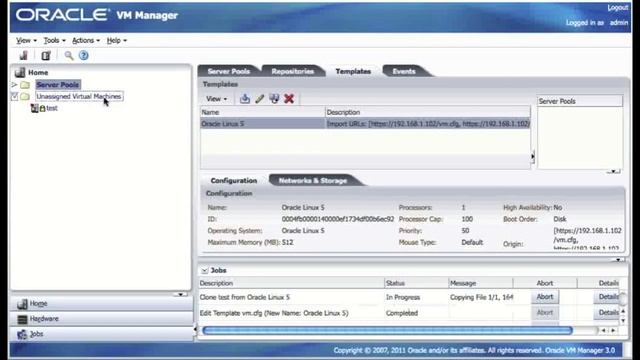Click the right arrow of the Jobs horizontal scrollbar
Viewport: 640px width, 360px height.
[613, 330]
